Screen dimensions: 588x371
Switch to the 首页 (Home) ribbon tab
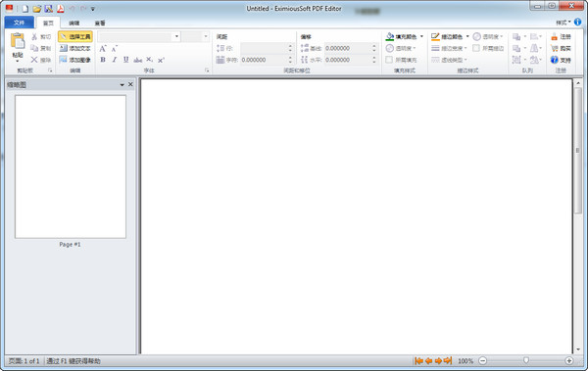coord(48,23)
